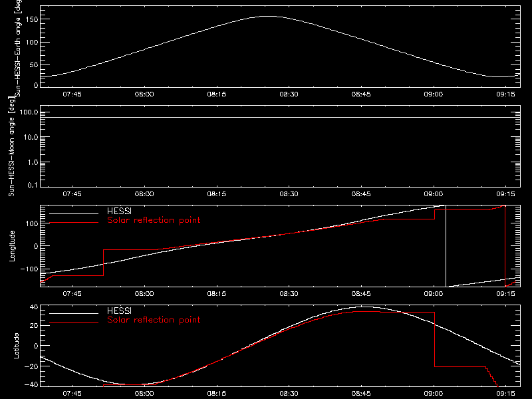
Task: Click 08:00 time label under Latitude plot
Action: [x=144, y=394]
